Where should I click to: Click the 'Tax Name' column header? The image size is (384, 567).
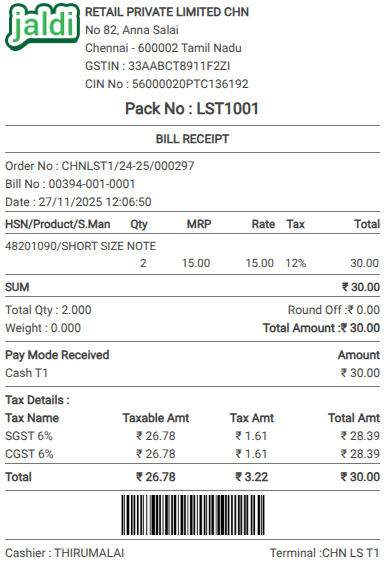pos(32,418)
